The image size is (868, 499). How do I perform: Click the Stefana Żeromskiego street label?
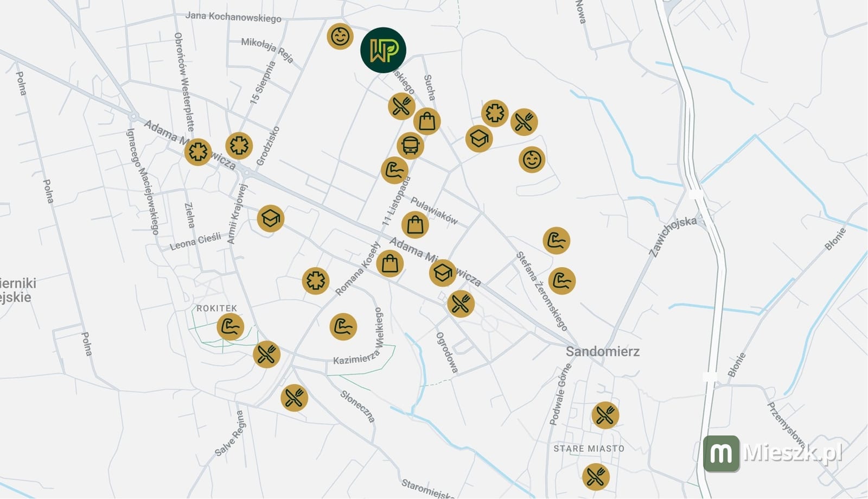pos(541,291)
